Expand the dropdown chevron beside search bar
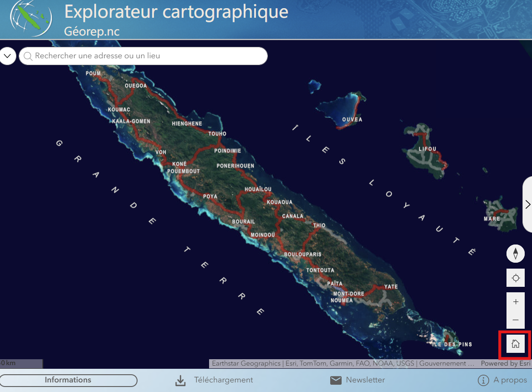This screenshot has width=532, height=392. point(7,56)
